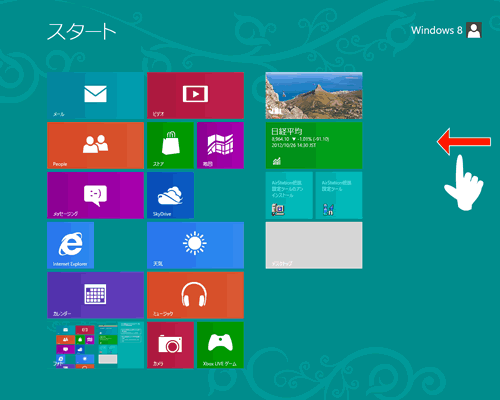Launch Xbox LIVE Games tile

220,345
